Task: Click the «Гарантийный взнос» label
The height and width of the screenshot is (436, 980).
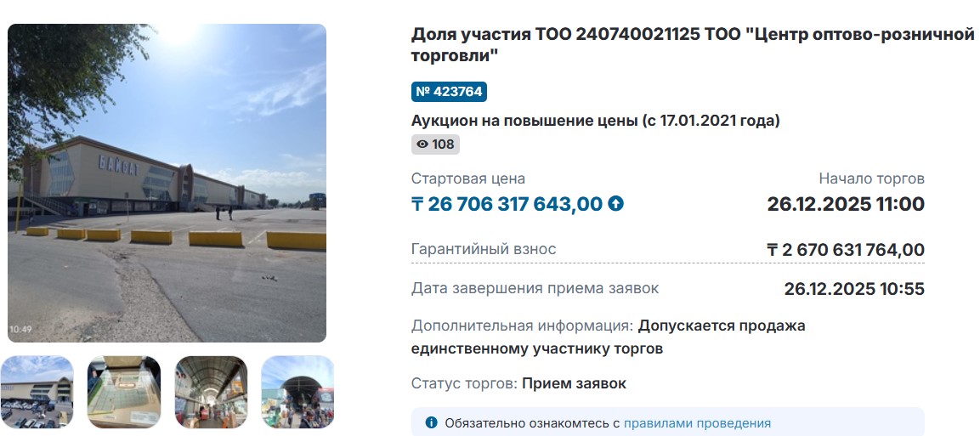Action: click(484, 249)
